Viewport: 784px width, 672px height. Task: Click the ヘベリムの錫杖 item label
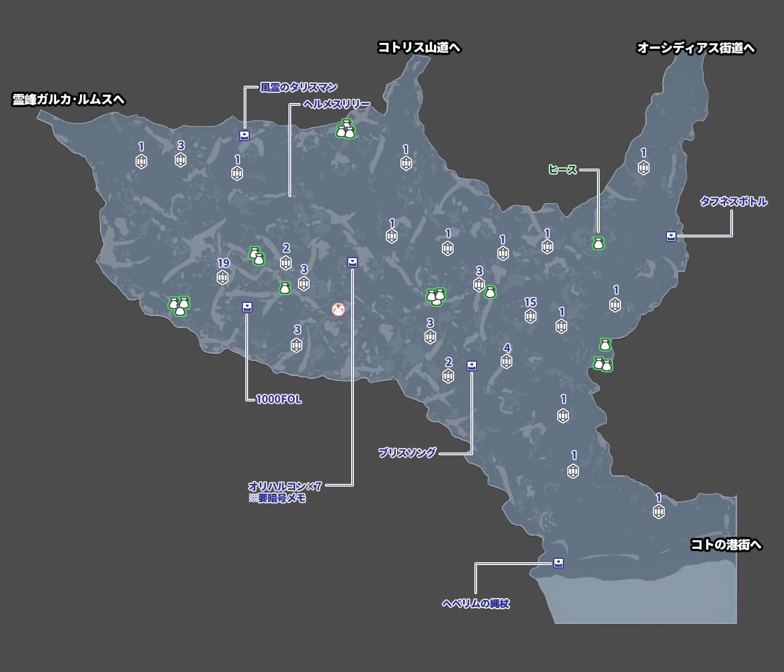(x=476, y=604)
